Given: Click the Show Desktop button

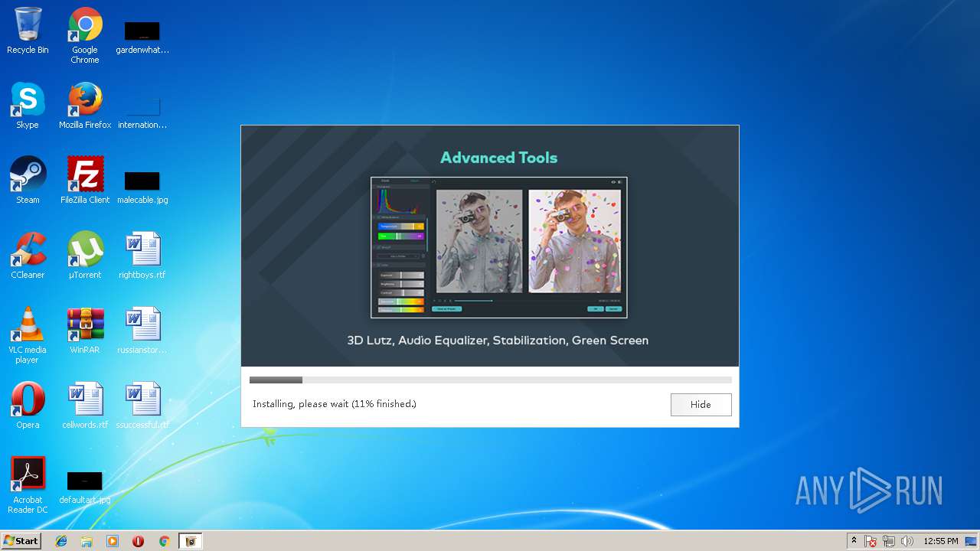Looking at the screenshot, I should click(x=972, y=541).
